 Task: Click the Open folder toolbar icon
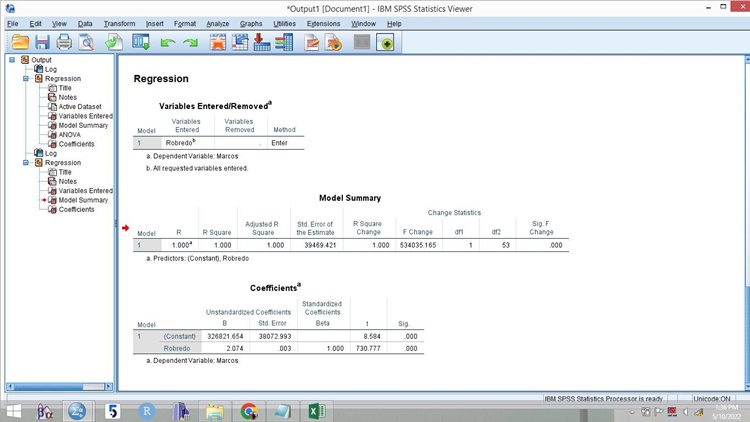pyautogui.click(x=20, y=43)
